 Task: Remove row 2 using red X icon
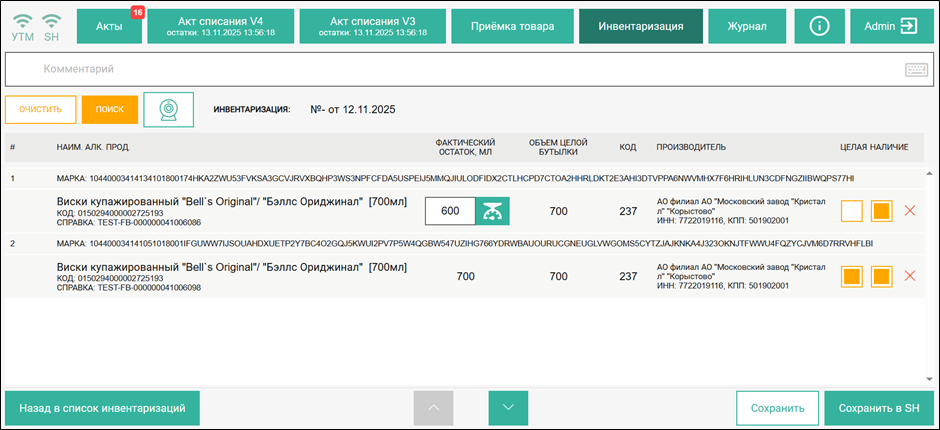pyautogui.click(x=909, y=276)
